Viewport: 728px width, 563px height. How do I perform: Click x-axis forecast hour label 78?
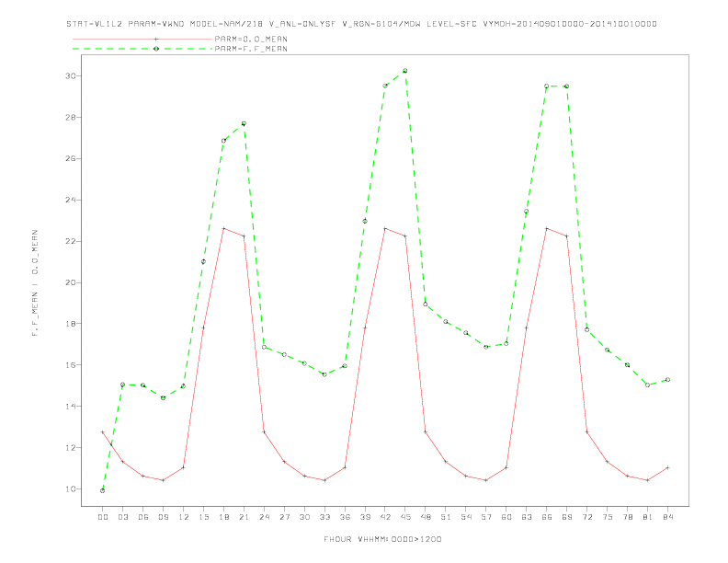[628, 517]
